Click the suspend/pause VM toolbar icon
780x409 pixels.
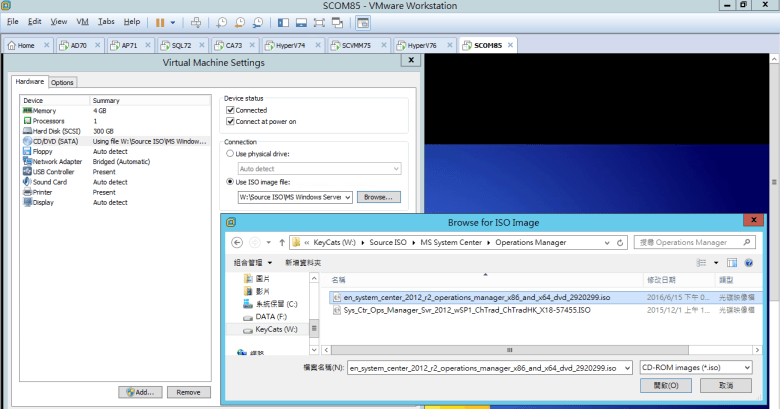point(161,21)
